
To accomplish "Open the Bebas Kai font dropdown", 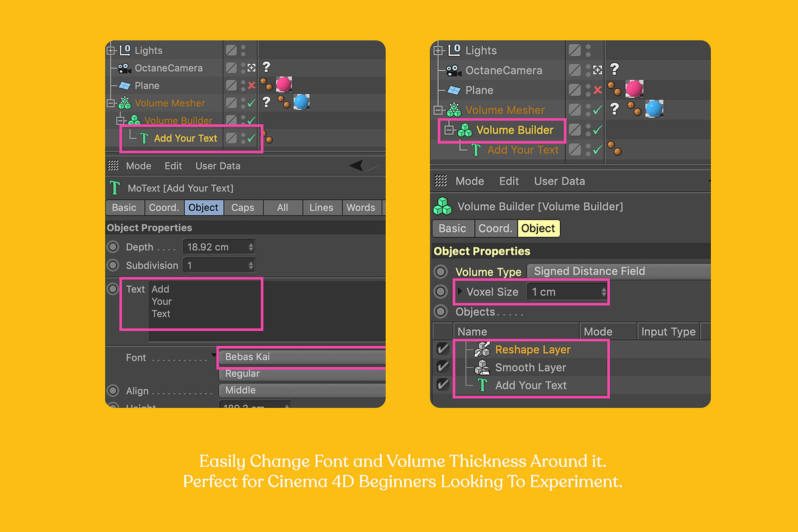I will pyautogui.click(x=302, y=357).
